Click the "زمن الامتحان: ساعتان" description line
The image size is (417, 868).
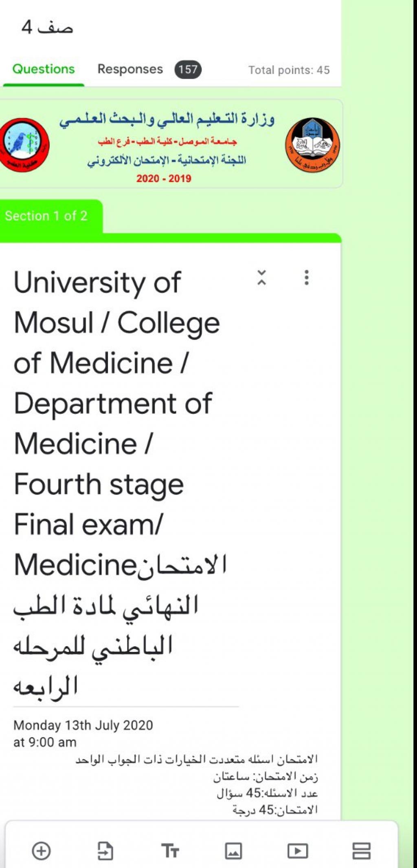(266, 777)
